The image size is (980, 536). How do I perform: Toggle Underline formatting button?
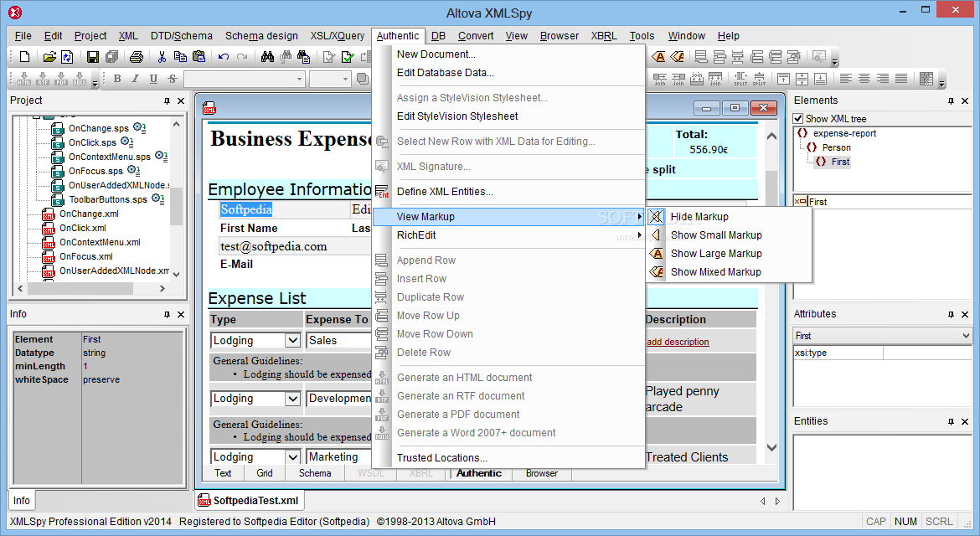pyautogui.click(x=153, y=79)
